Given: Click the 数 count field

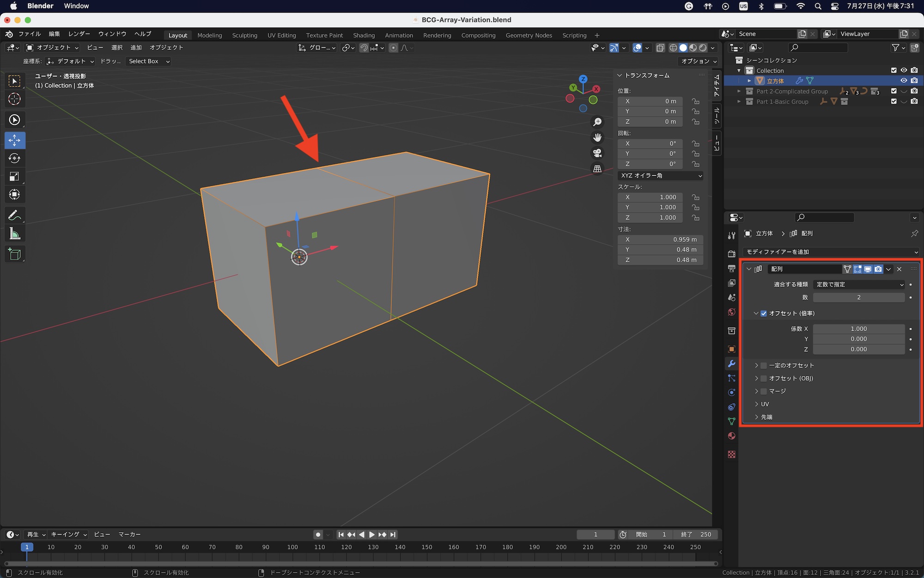Looking at the screenshot, I should (858, 297).
